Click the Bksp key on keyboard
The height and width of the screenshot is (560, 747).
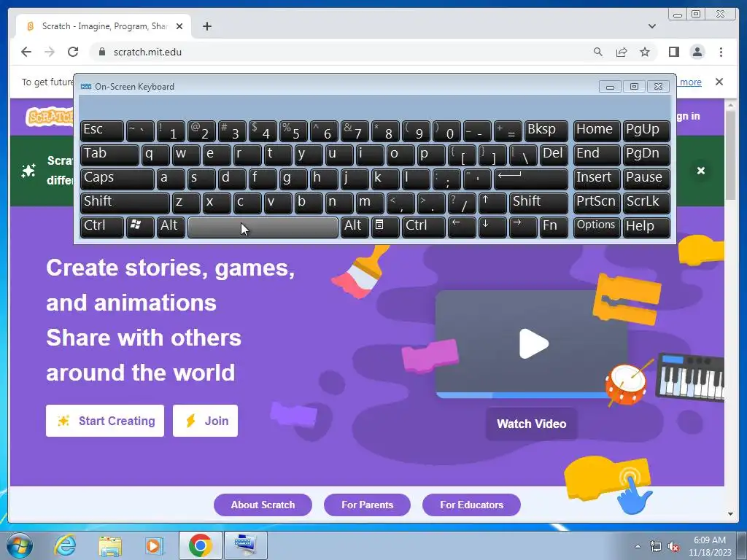(x=546, y=131)
